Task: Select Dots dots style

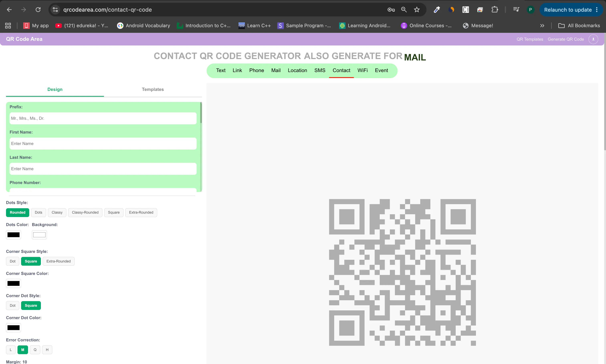Action: pyautogui.click(x=38, y=212)
